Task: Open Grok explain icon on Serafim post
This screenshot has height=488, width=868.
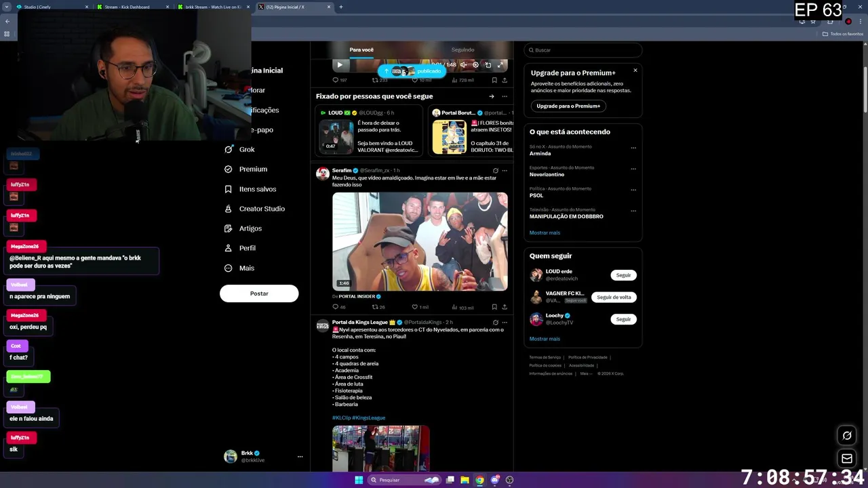Action: click(x=496, y=171)
